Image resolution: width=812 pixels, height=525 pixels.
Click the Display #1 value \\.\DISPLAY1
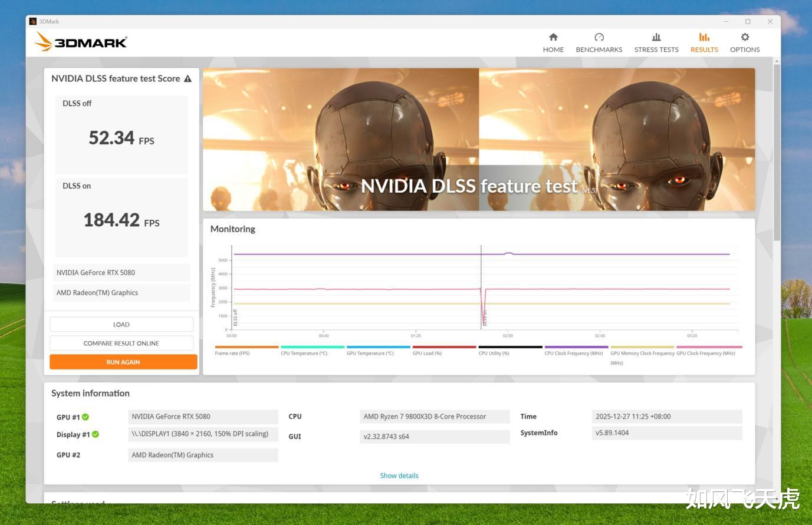(203, 434)
